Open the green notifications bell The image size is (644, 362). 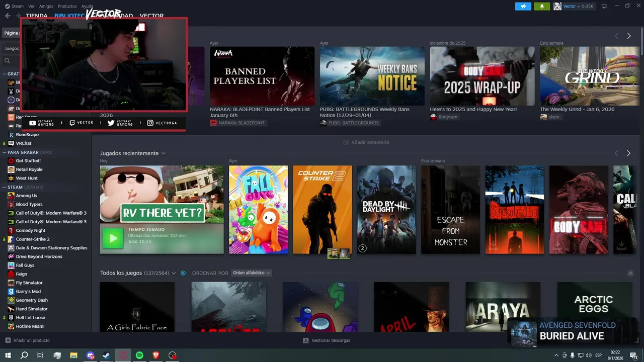(x=542, y=6)
